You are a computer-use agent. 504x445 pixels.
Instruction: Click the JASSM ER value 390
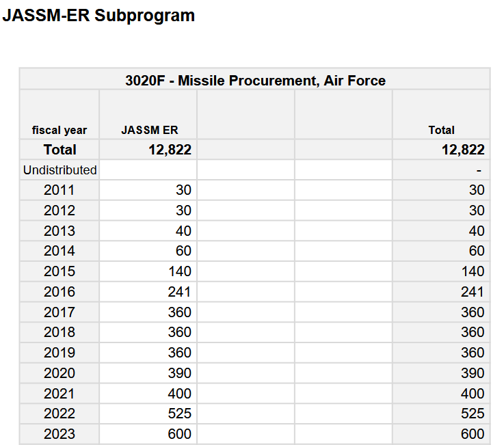[x=180, y=373]
